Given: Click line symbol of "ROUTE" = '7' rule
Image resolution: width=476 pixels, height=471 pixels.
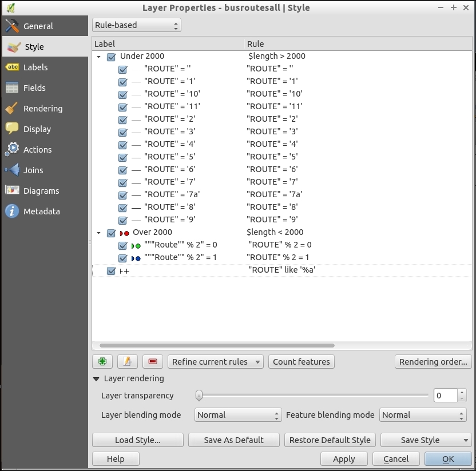Looking at the screenshot, I should click(136, 183).
